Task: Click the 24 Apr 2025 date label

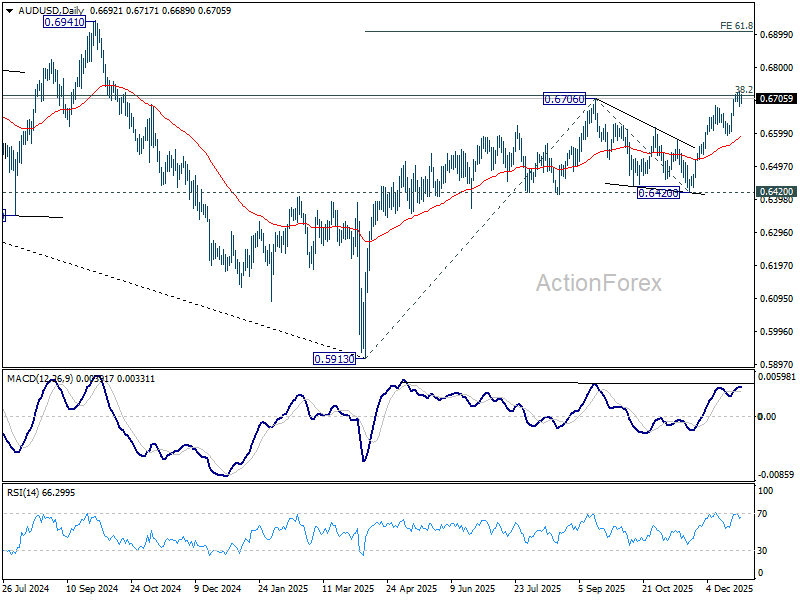Action: tap(412, 589)
